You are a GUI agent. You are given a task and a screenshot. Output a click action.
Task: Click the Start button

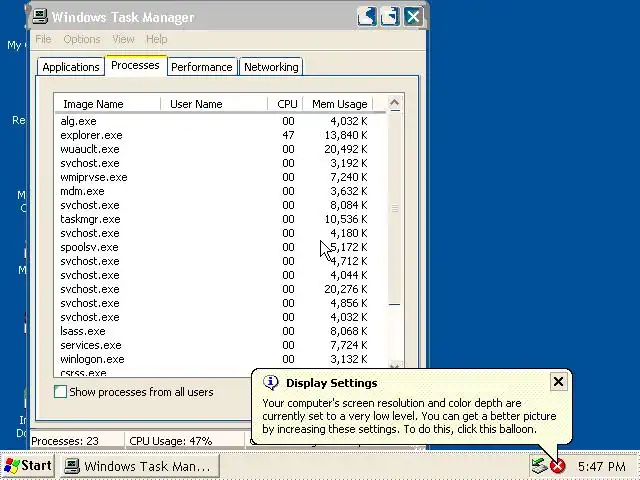click(x=28, y=466)
